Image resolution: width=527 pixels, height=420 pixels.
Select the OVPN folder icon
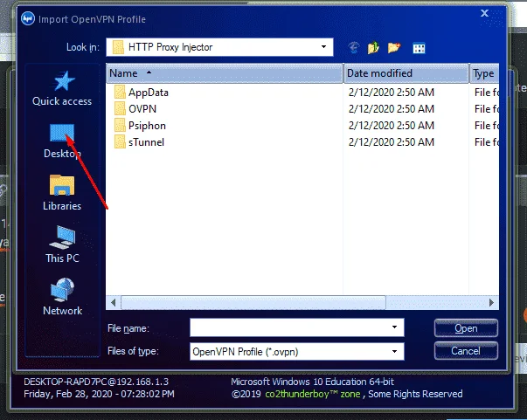[120, 108]
